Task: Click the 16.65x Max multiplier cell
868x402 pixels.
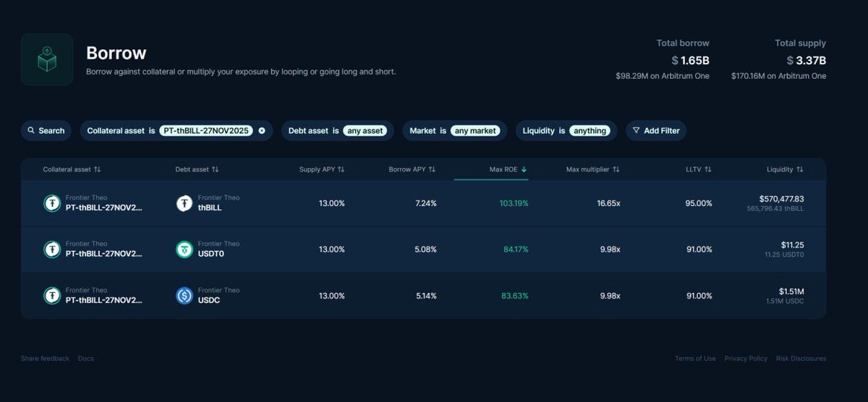Action: pos(608,203)
